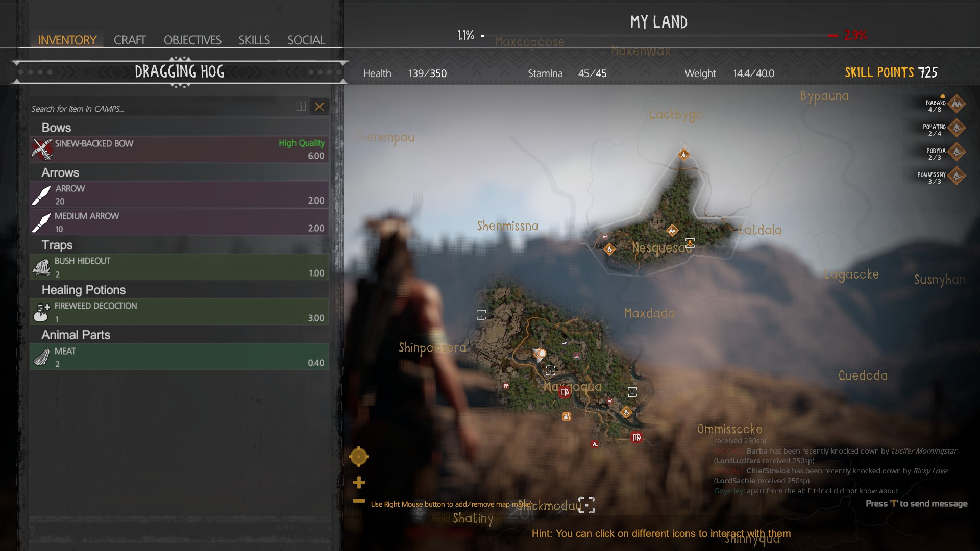Click the Stamina 45/45 stat
Screen dimensions: 980x551
click(x=567, y=73)
